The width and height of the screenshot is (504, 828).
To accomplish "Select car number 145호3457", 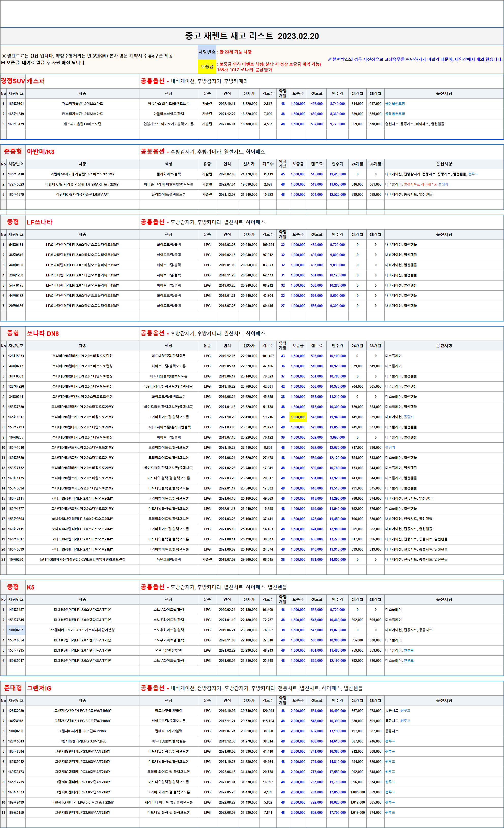I will (x=16, y=610).
